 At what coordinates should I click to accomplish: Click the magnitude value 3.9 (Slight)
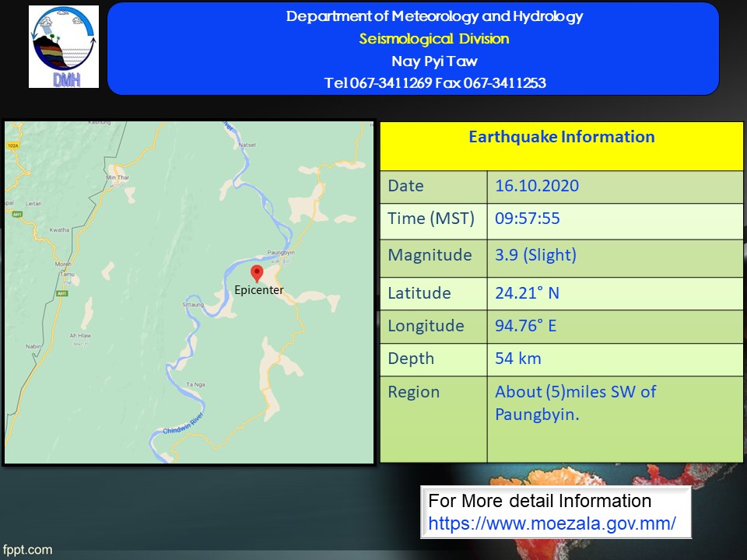[x=535, y=255]
